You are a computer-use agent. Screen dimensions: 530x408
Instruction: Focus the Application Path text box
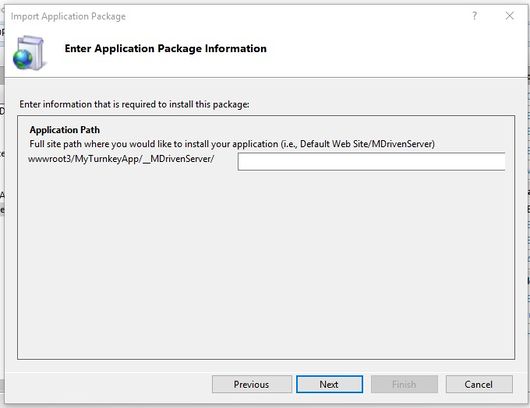click(371, 162)
